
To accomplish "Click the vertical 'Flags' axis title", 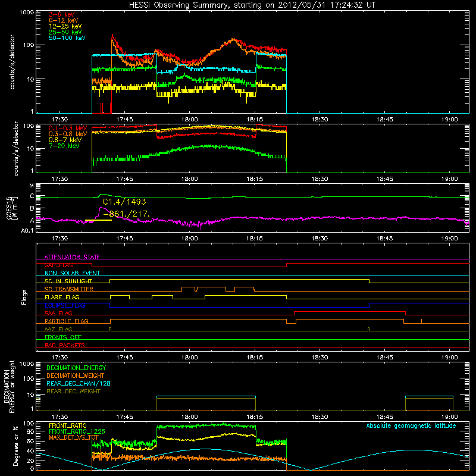I will (x=24, y=297).
